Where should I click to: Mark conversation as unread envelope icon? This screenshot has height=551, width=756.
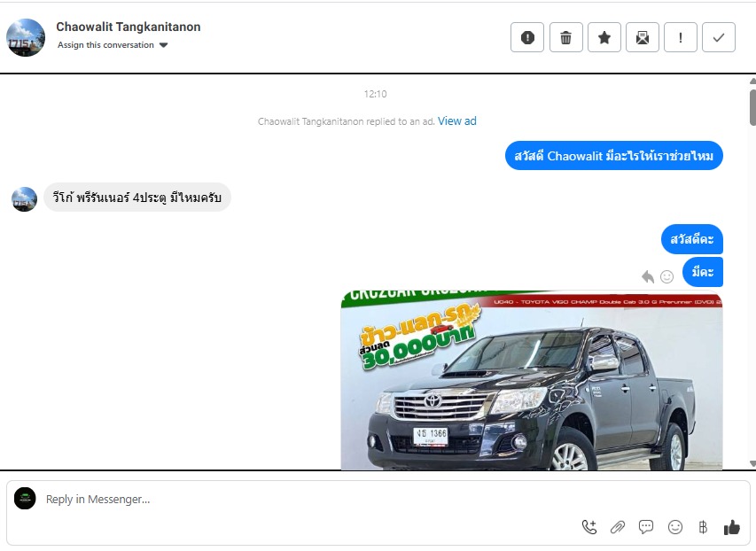[643, 37]
